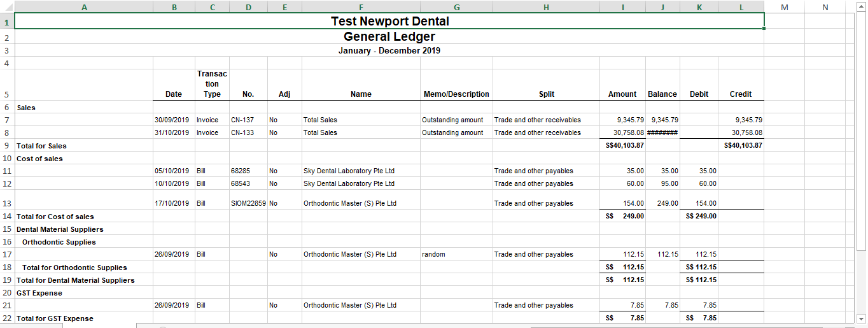Click the vertical scrollbar down arrow
The width and height of the screenshot is (868, 328).
862,318
